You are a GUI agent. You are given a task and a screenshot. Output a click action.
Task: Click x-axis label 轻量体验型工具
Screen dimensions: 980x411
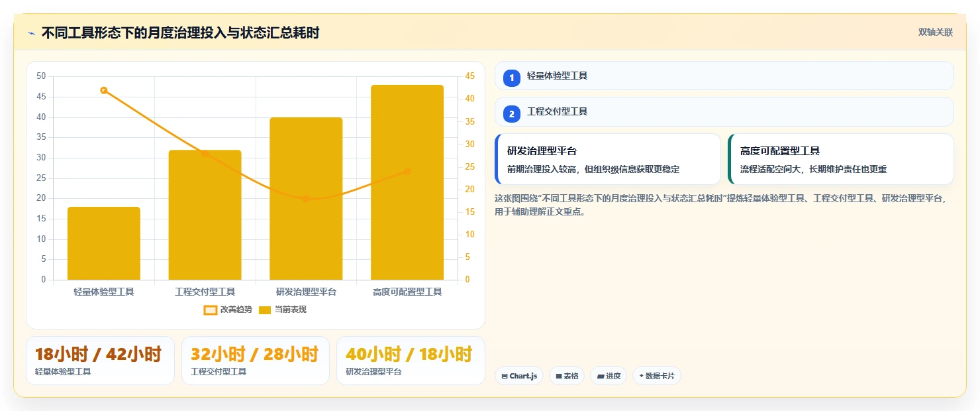[x=104, y=292]
